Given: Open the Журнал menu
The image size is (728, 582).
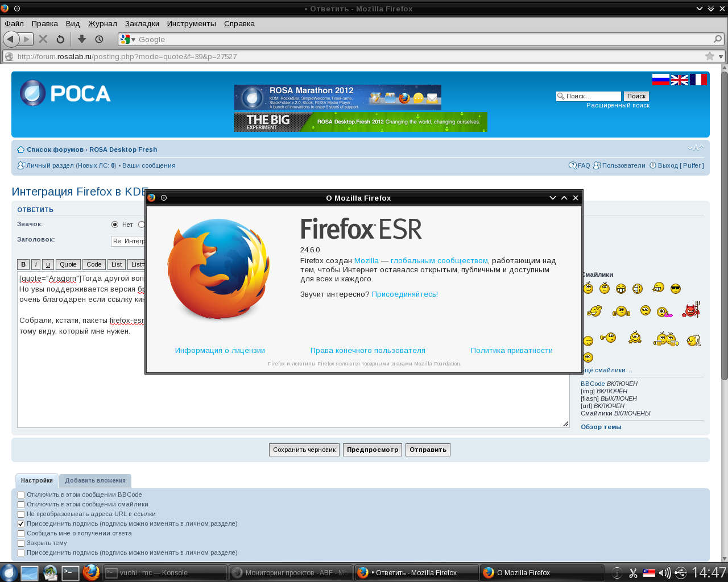Looking at the screenshot, I should coord(102,23).
